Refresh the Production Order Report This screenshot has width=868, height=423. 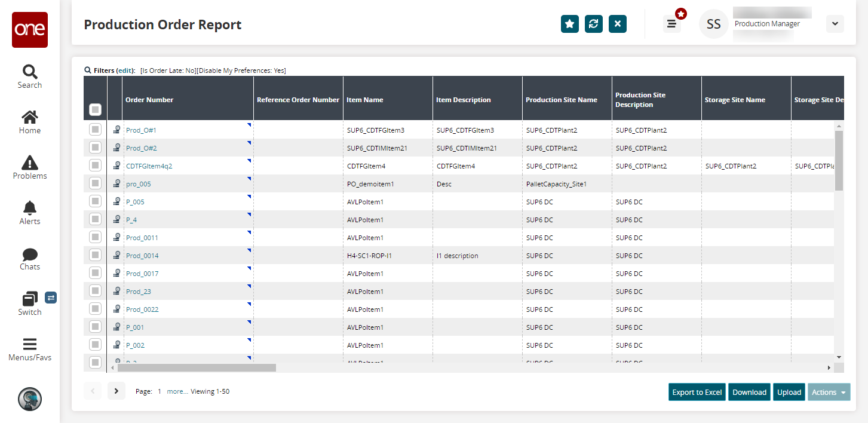pyautogui.click(x=594, y=24)
